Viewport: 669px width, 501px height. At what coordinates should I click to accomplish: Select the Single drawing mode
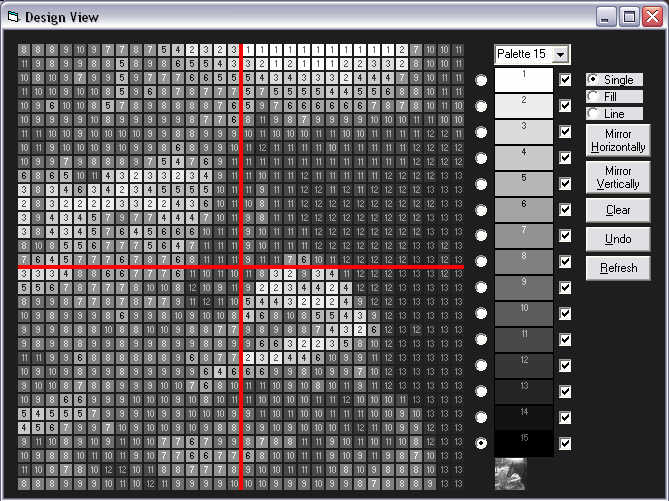click(x=614, y=80)
